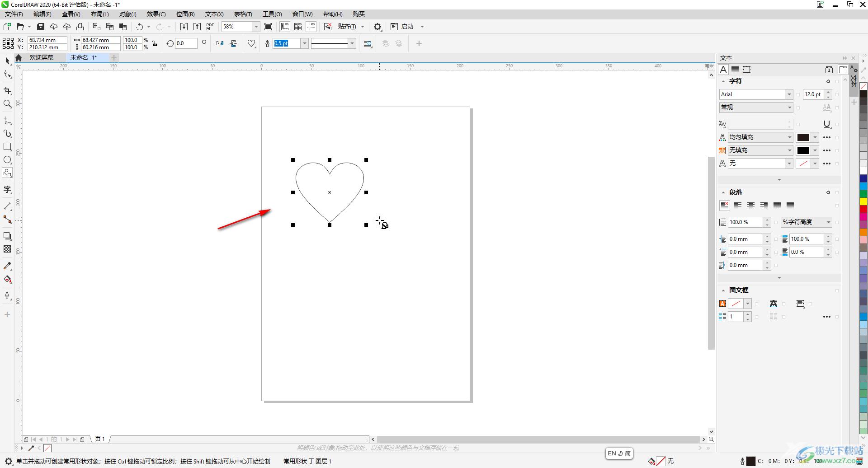
Task: Open the 购买 purchase menu
Action: pos(359,14)
